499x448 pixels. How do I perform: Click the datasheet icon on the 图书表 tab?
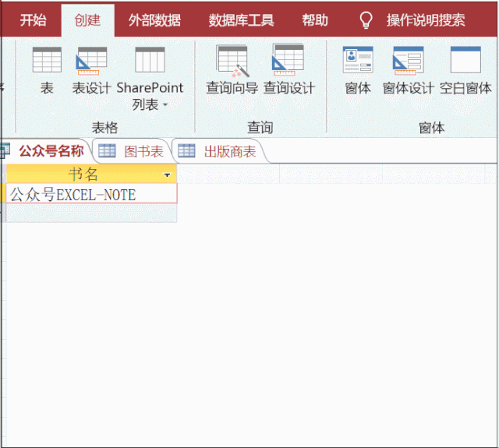tap(107, 150)
